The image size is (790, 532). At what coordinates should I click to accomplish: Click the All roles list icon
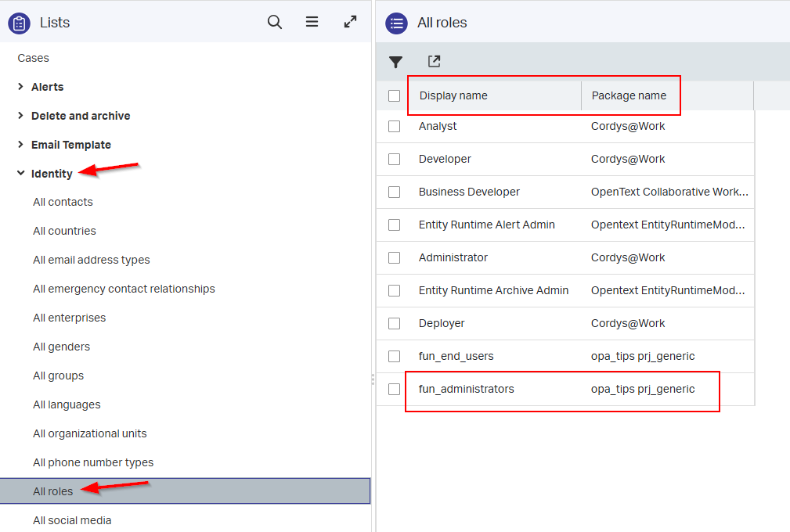click(397, 23)
